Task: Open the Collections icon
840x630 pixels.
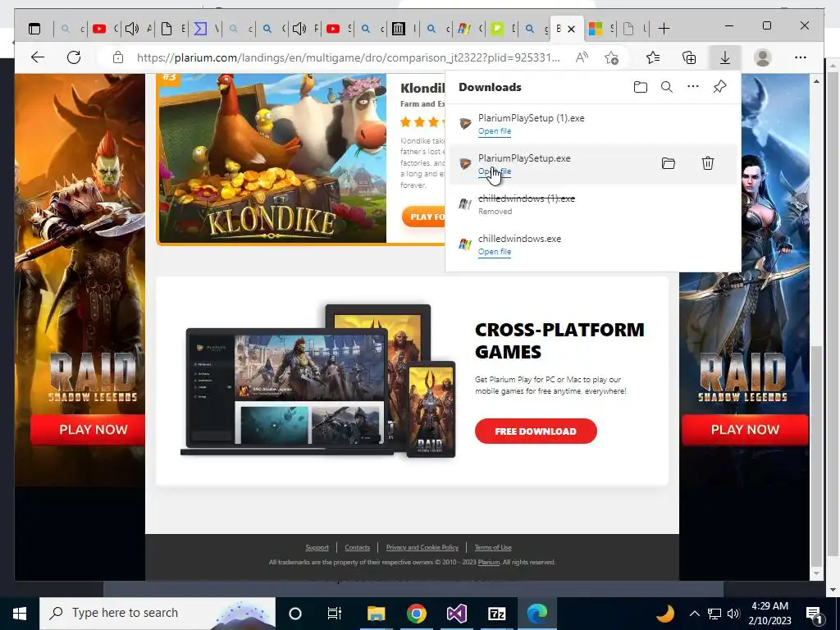Action: point(689,57)
